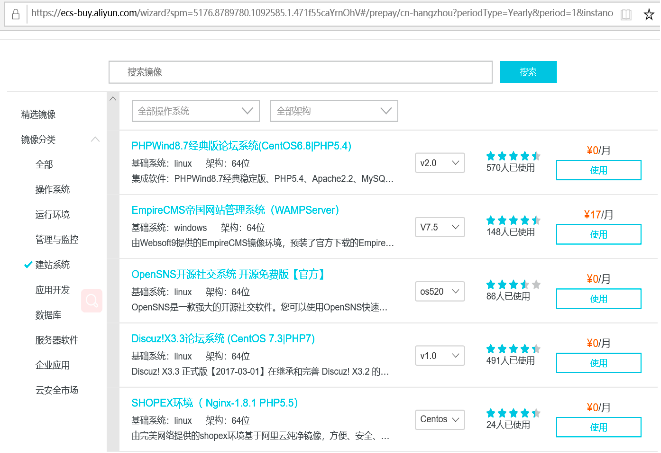Select the 运行环境 category
The height and width of the screenshot is (453, 661).
(53, 214)
